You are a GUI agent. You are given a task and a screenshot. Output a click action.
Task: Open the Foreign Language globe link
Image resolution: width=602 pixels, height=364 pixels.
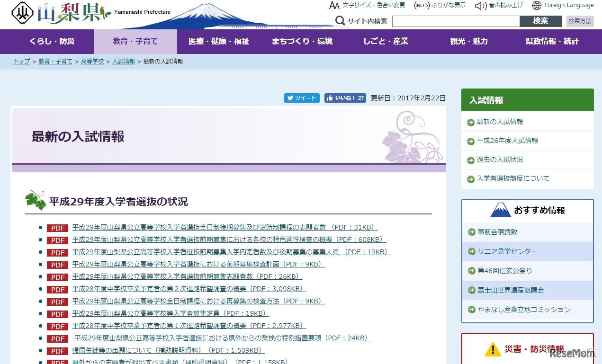tap(563, 5)
